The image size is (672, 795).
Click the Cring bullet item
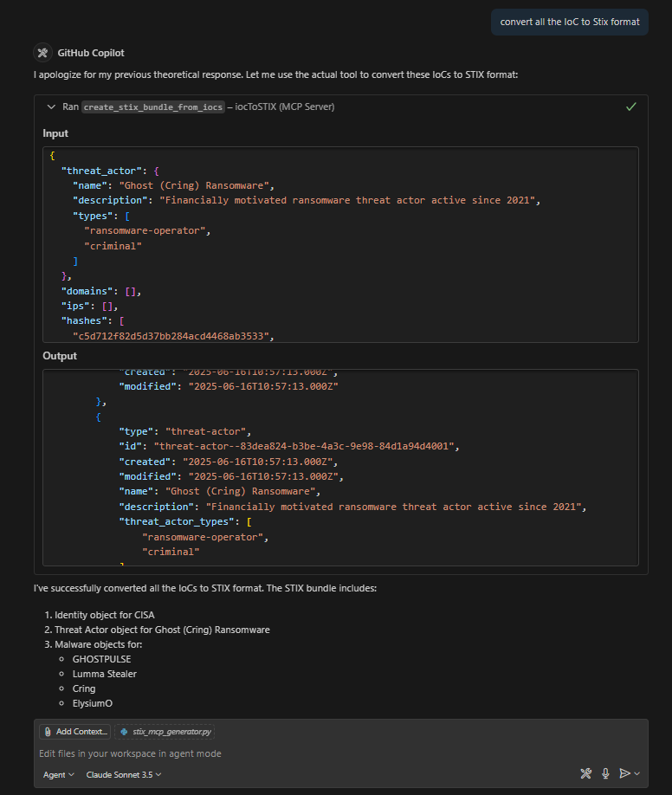[84, 688]
